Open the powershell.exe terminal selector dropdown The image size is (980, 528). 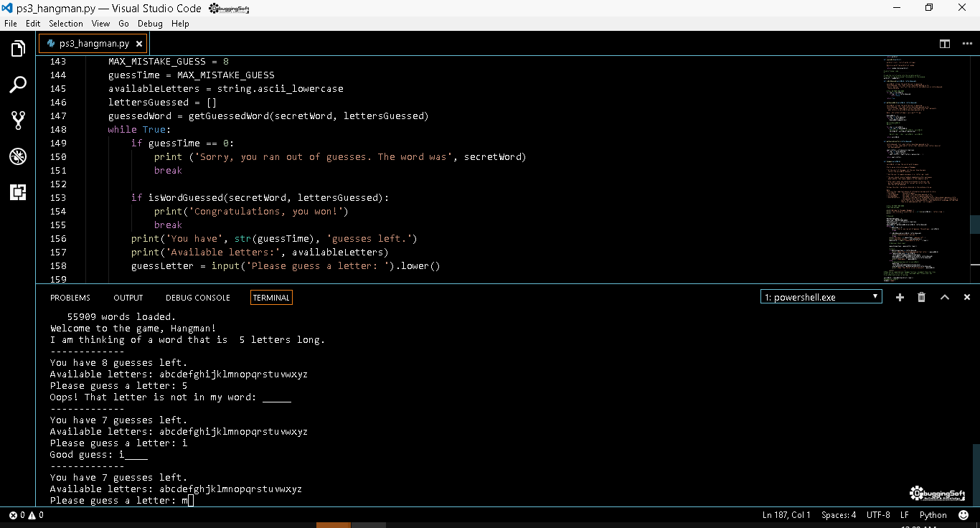coord(821,297)
